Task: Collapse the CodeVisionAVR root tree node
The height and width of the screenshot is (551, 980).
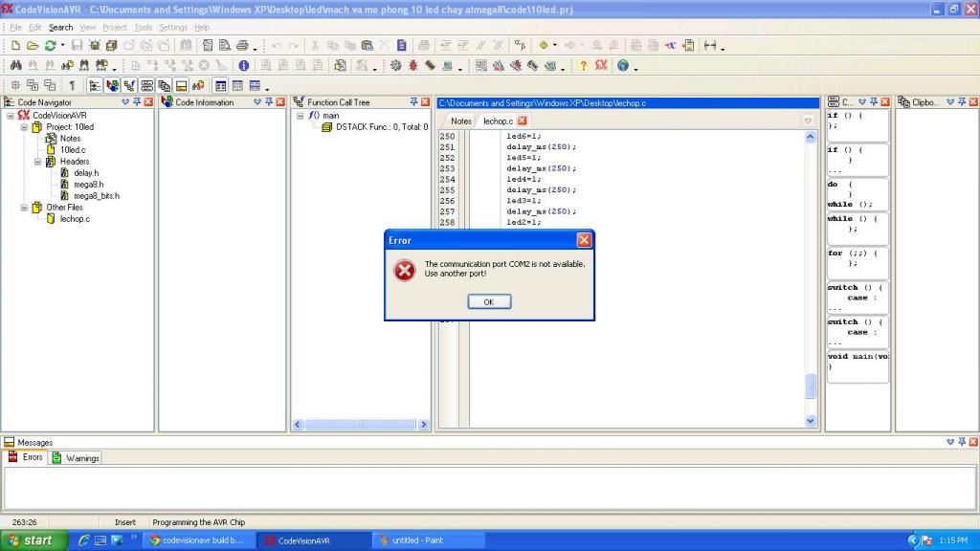Action: [x=11, y=116]
